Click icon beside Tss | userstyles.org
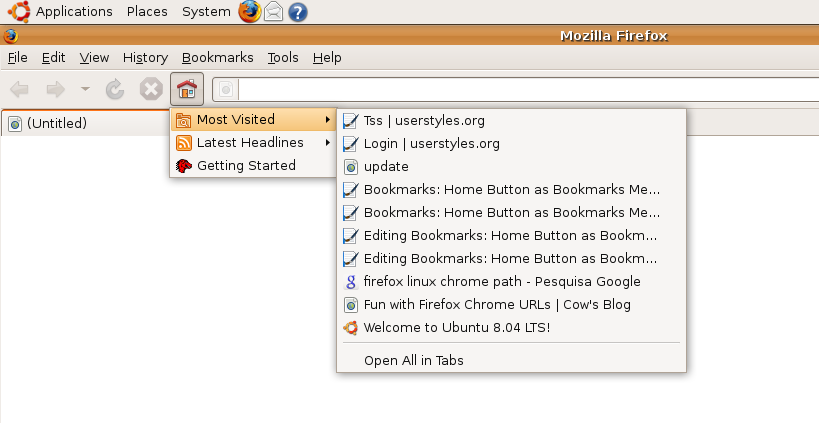The width and height of the screenshot is (819, 423). (350, 121)
